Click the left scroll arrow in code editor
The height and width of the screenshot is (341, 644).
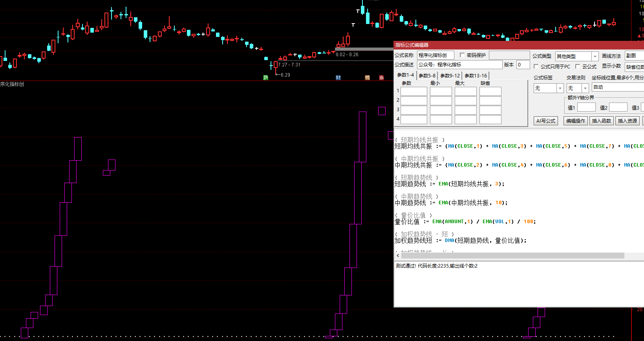398,256
